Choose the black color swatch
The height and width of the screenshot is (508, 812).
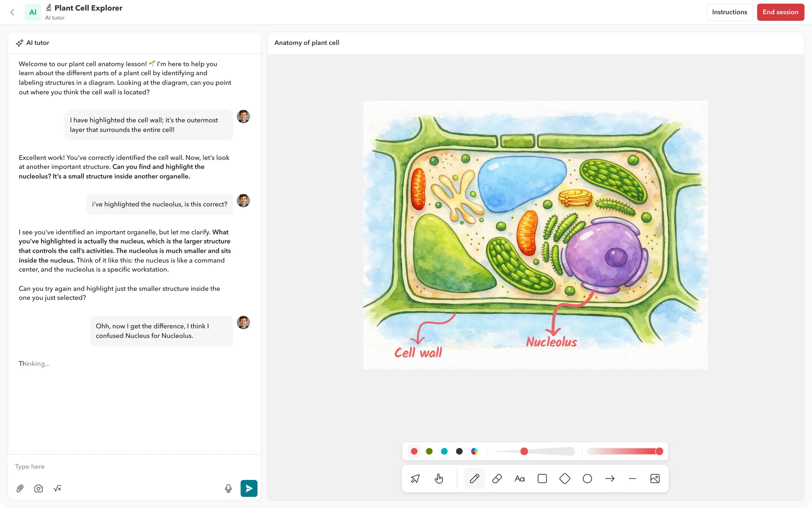459,452
